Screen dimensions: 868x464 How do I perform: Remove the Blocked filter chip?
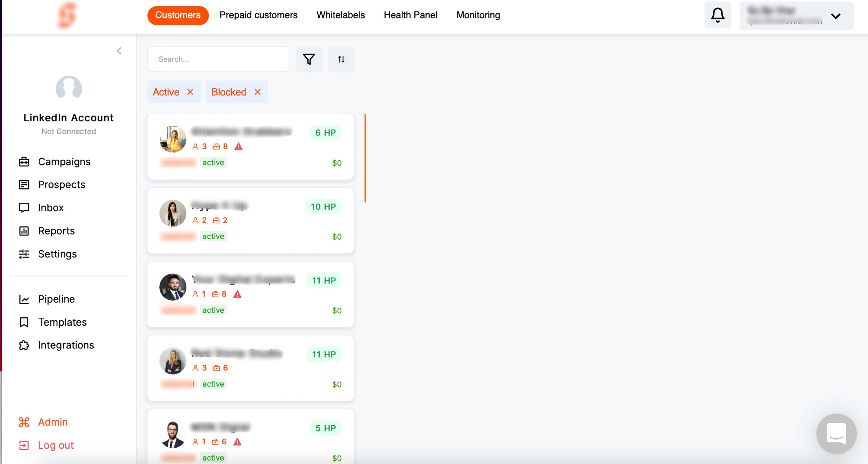tap(258, 92)
